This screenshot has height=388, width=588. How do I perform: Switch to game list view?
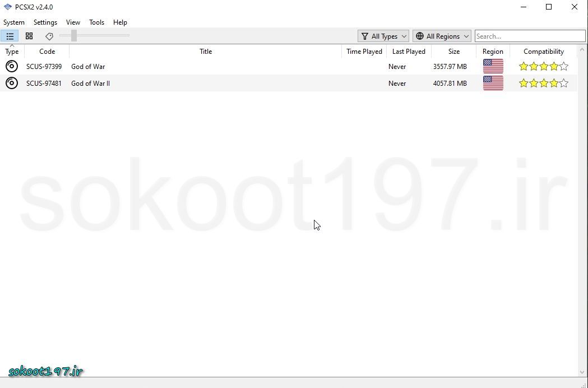click(x=10, y=36)
